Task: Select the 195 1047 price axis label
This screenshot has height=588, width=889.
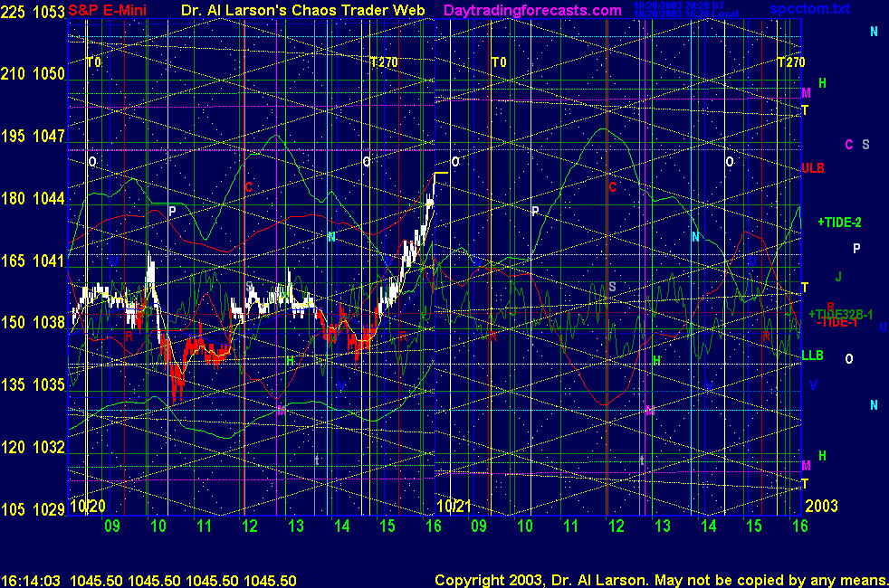Action: tap(33, 136)
